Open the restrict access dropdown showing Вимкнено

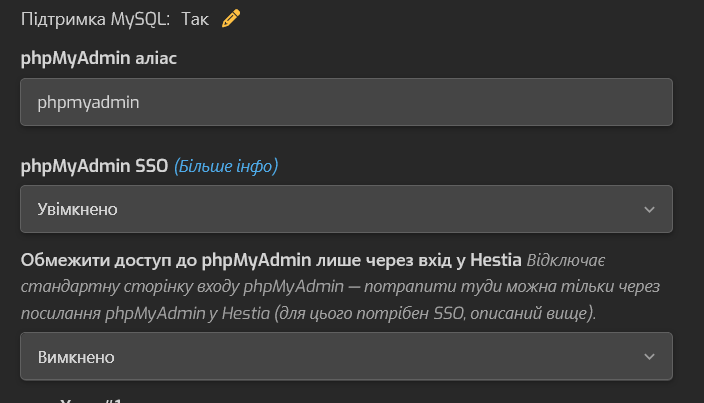point(346,356)
